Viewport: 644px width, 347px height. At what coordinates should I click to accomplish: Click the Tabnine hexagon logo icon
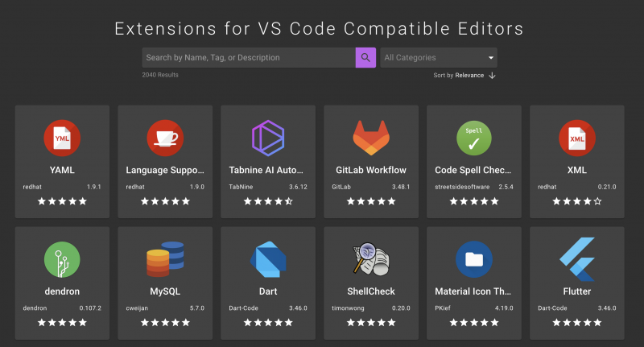pyautogui.click(x=268, y=138)
